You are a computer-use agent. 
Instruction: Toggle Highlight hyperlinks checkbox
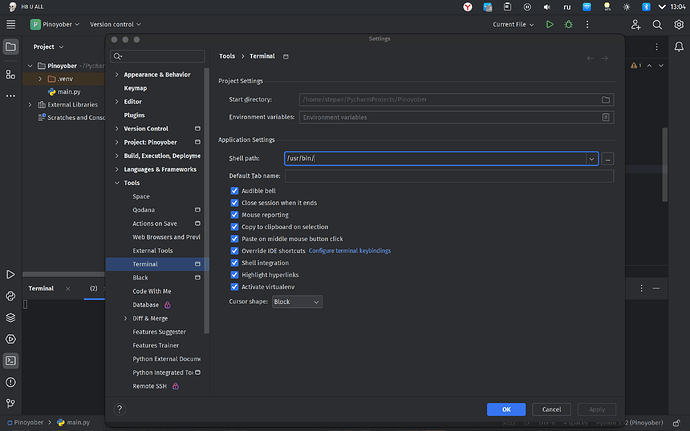click(x=235, y=275)
